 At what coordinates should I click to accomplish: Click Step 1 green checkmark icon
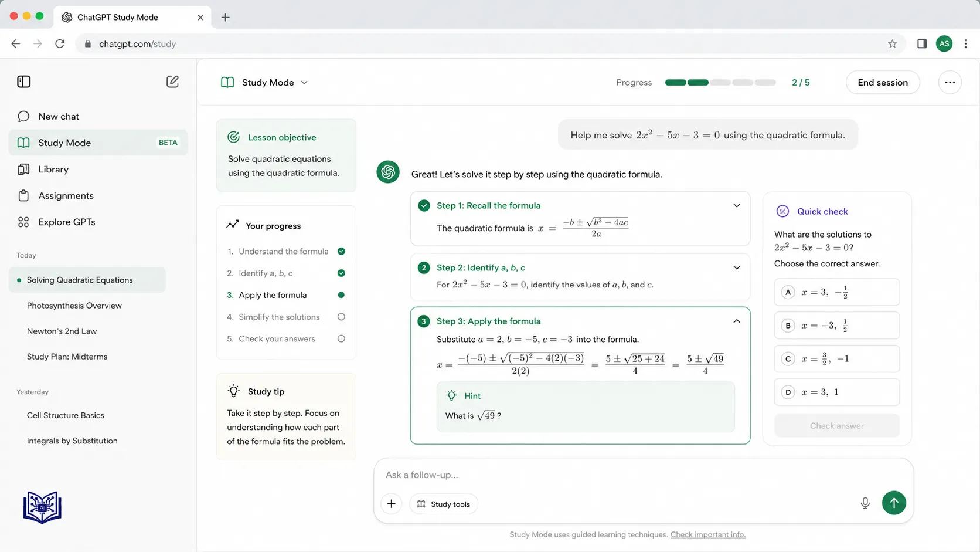pos(424,205)
